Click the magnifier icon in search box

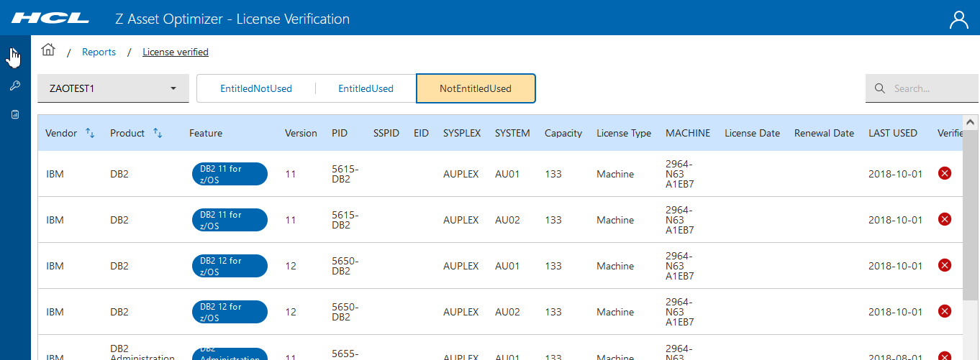coord(879,89)
